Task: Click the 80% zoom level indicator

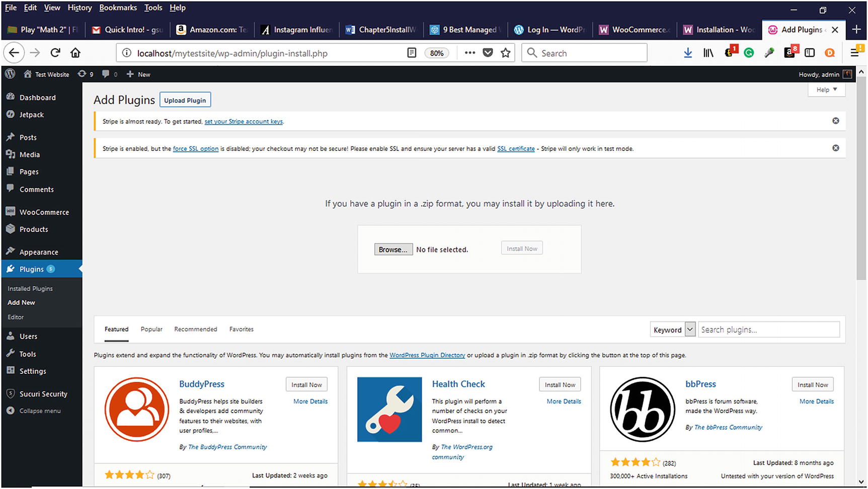Action: click(x=436, y=53)
